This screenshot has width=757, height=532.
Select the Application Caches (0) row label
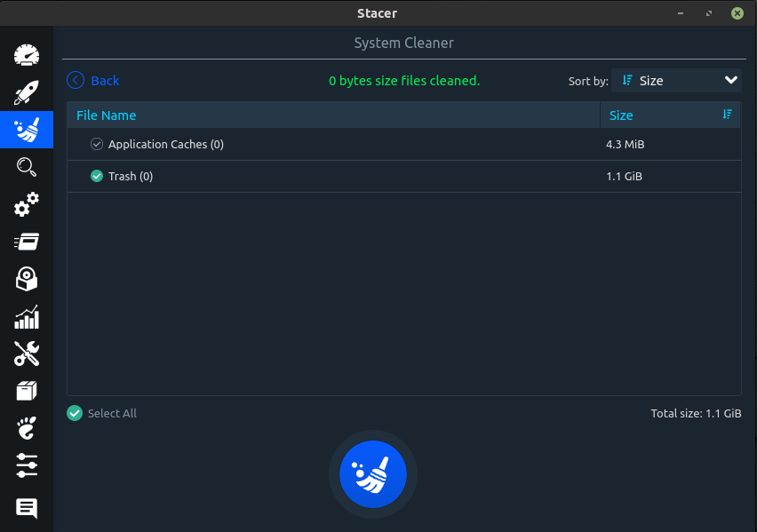coord(165,144)
